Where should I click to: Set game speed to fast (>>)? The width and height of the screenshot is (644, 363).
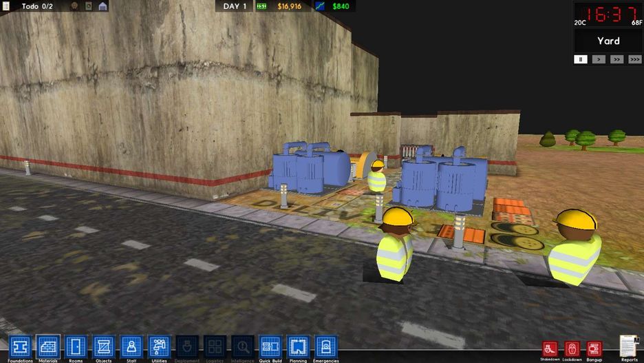(x=617, y=59)
